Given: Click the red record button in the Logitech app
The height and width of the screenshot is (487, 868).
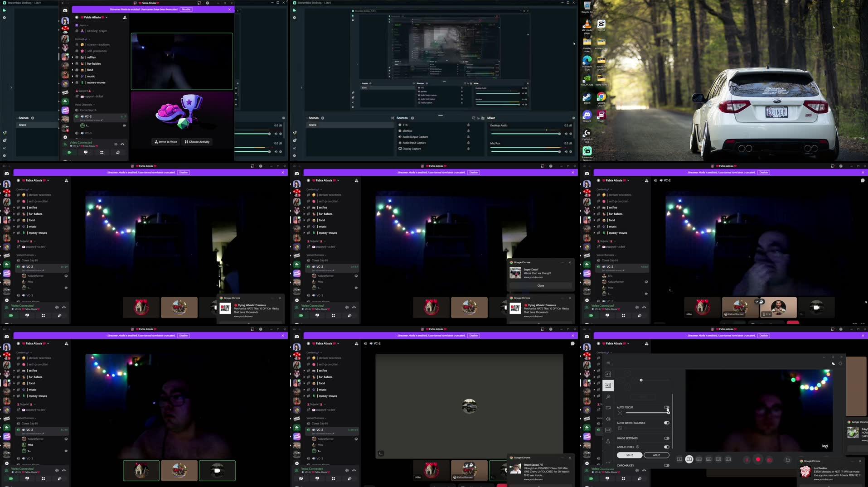Looking at the screenshot, I should point(758,459).
